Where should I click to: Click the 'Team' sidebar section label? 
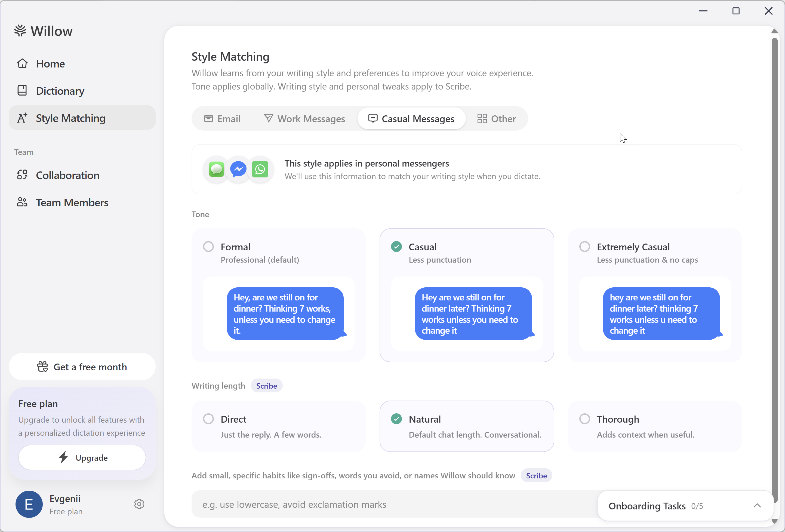[x=24, y=152]
